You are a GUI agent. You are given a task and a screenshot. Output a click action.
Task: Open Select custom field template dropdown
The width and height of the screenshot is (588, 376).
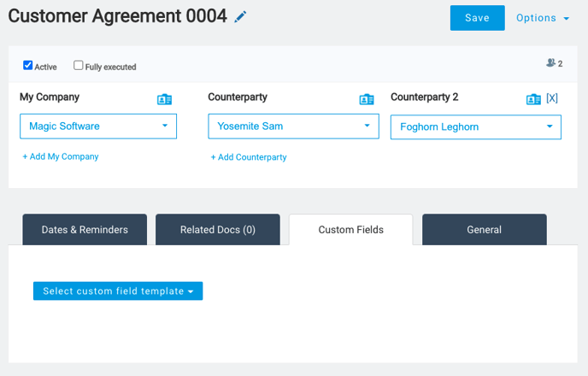click(x=118, y=291)
